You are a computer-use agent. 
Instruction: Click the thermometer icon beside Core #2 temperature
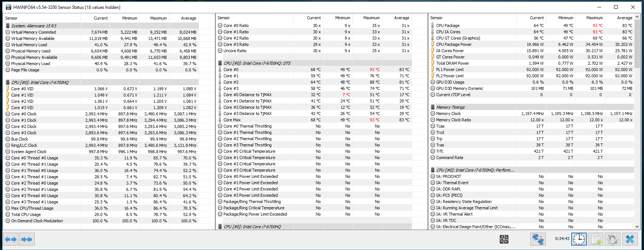tap(220, 82)
